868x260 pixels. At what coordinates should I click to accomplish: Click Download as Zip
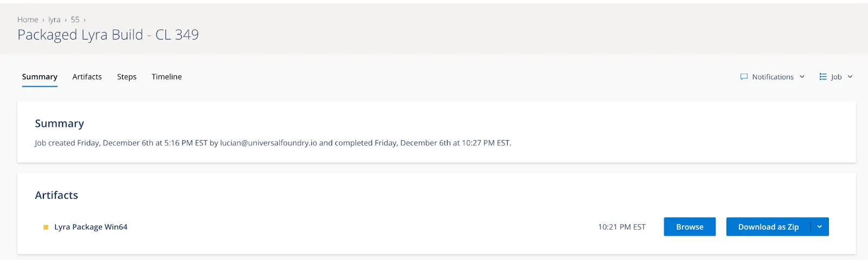point(768,227)
